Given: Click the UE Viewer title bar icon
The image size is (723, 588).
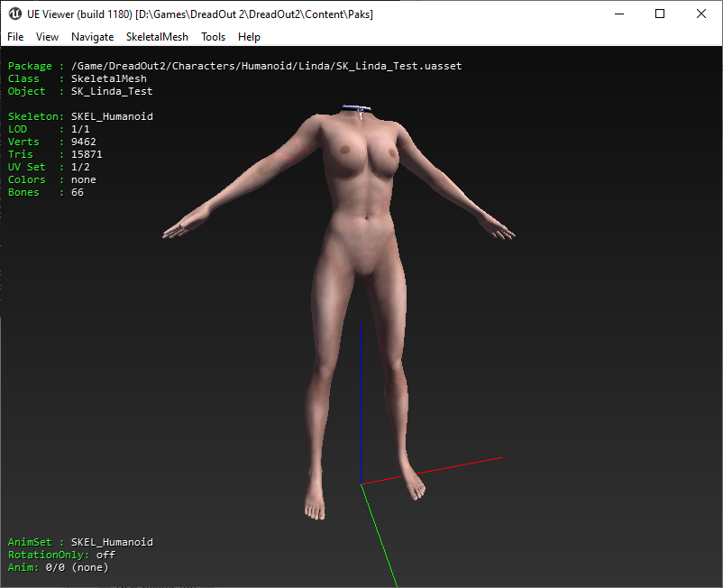Looking at the screenshot, I should point(14,14).
